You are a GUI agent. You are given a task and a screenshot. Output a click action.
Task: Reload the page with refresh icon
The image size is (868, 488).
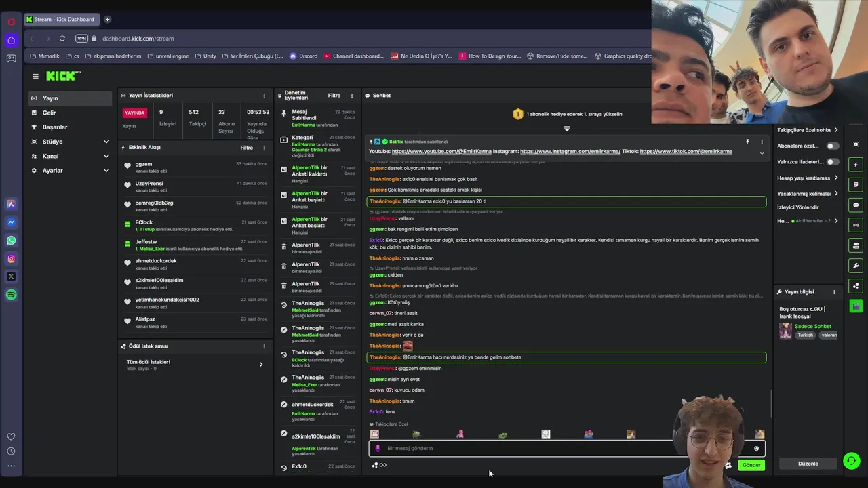[x=62, y=39]
